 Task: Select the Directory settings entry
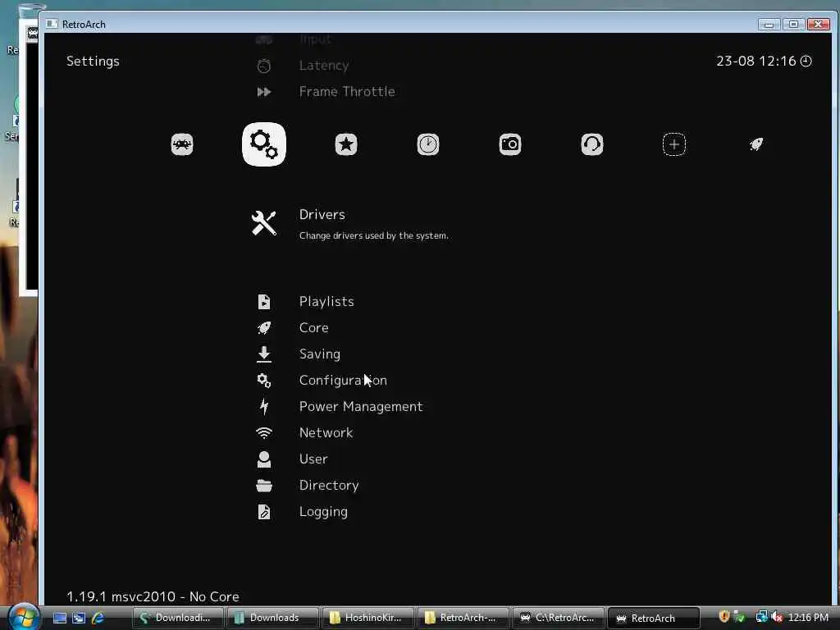coord(329,486)
